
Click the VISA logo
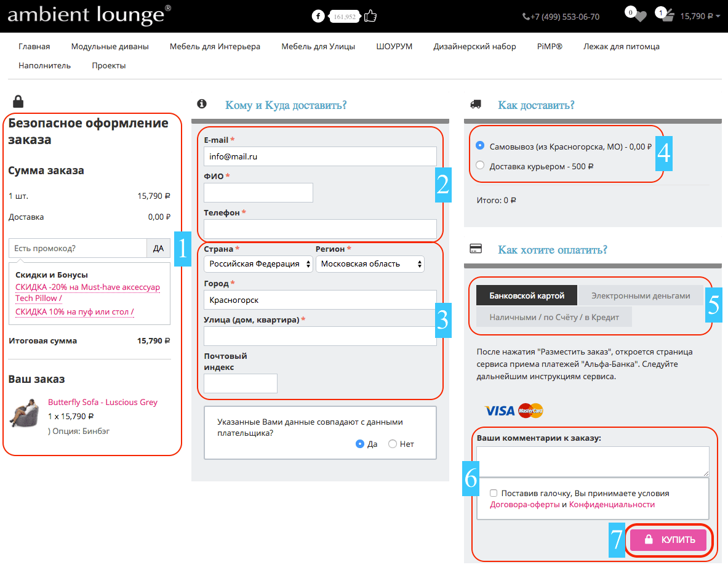[x=500, y=411]
